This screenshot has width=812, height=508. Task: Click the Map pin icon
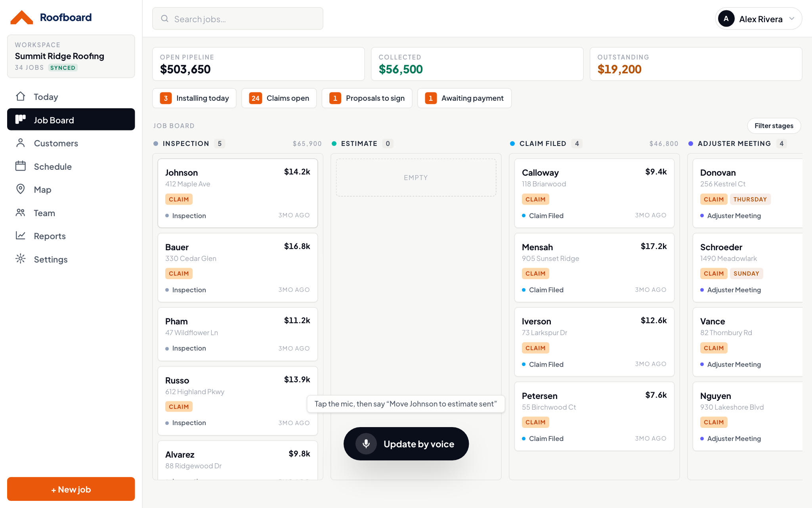pyautogui.click(x=21, y=189)
